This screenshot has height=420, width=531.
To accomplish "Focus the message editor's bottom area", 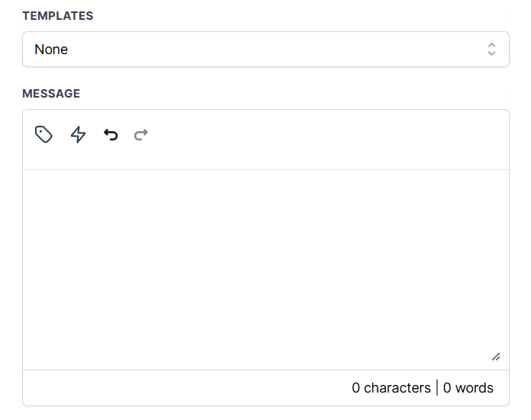I will point(265,338).
